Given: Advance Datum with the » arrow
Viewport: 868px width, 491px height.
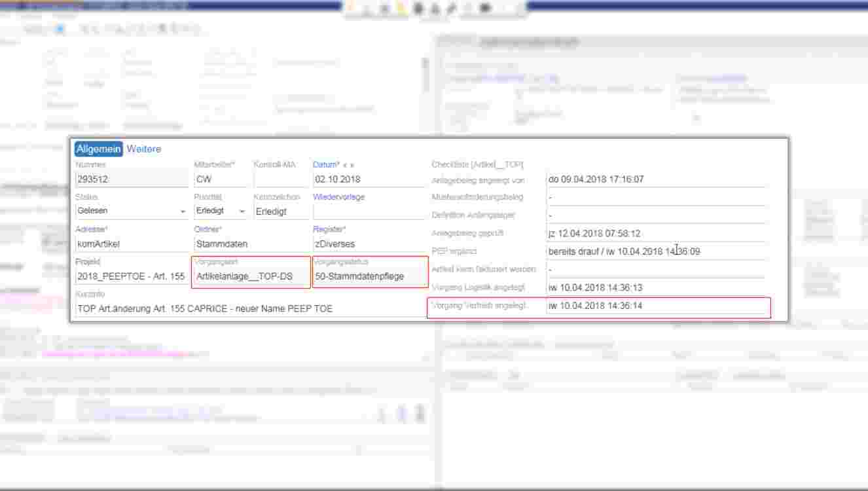Looking at the screenshot, I should [352, 165].
